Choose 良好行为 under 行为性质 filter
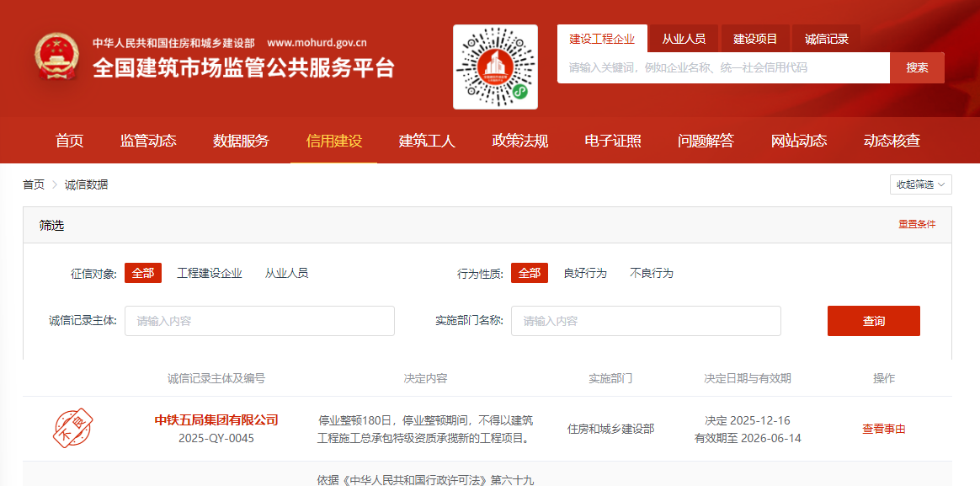 (x=585, y=273)
